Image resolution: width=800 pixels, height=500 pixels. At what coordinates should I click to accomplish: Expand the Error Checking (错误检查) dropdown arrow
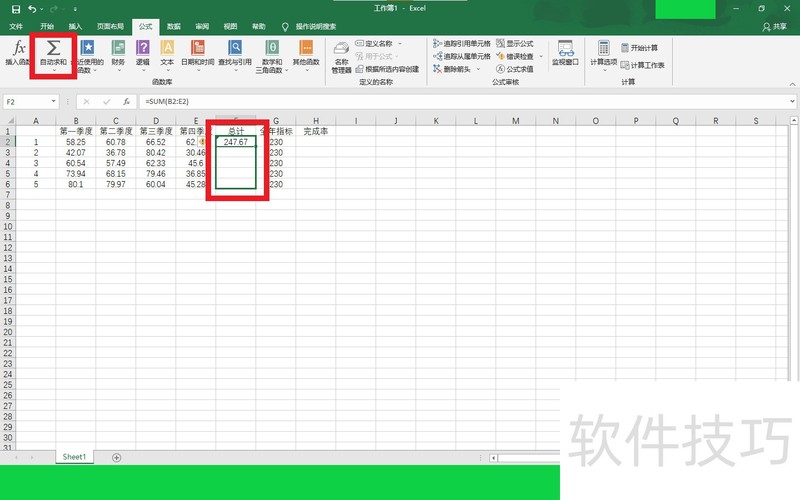541,56
